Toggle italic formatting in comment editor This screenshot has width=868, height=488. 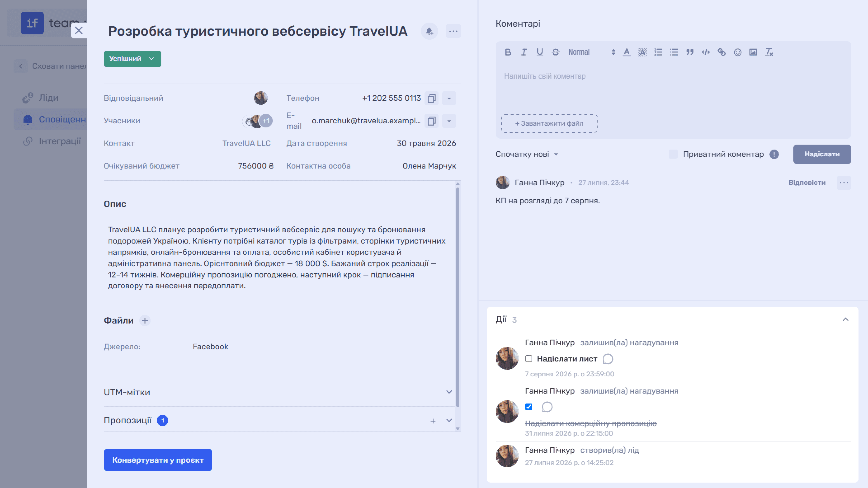524,52
